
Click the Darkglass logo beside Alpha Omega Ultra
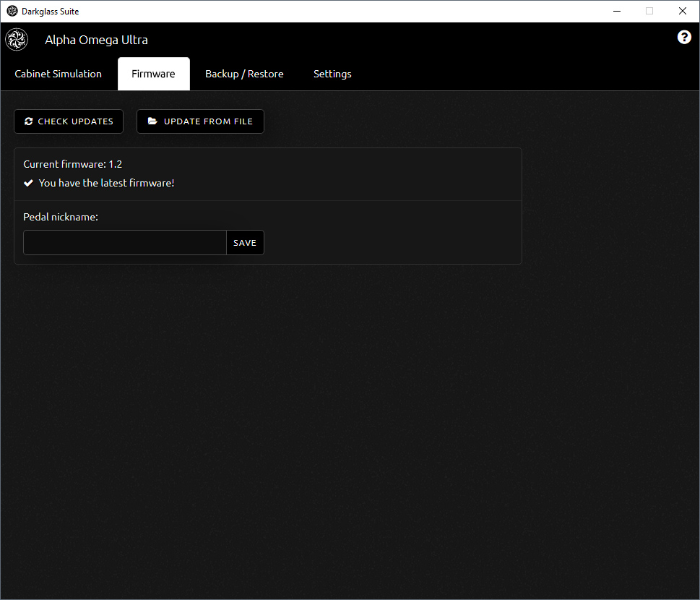pyautogui.click(x=17, y=40)
